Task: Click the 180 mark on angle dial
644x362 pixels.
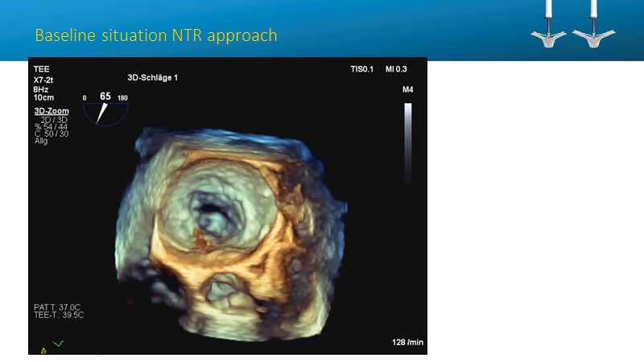Action: [x=123, y=98]
